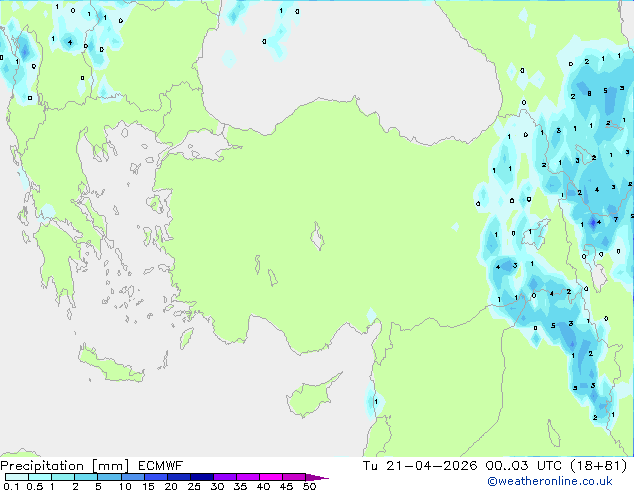Click the '(18+81)' forecast run text
Screen dimensions: 634x490
pos(598,466)
